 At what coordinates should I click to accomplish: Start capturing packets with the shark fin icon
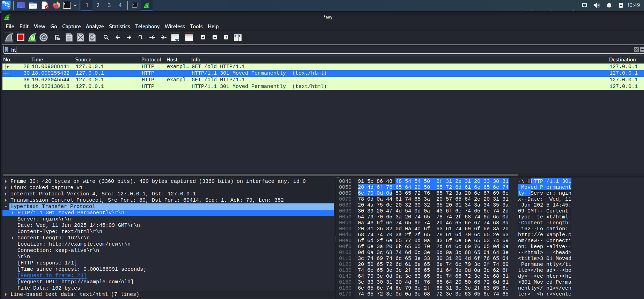click(9, 37)
